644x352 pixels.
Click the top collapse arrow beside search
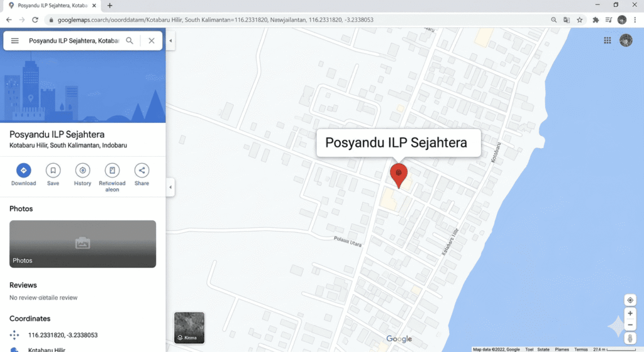coord(170,41)
